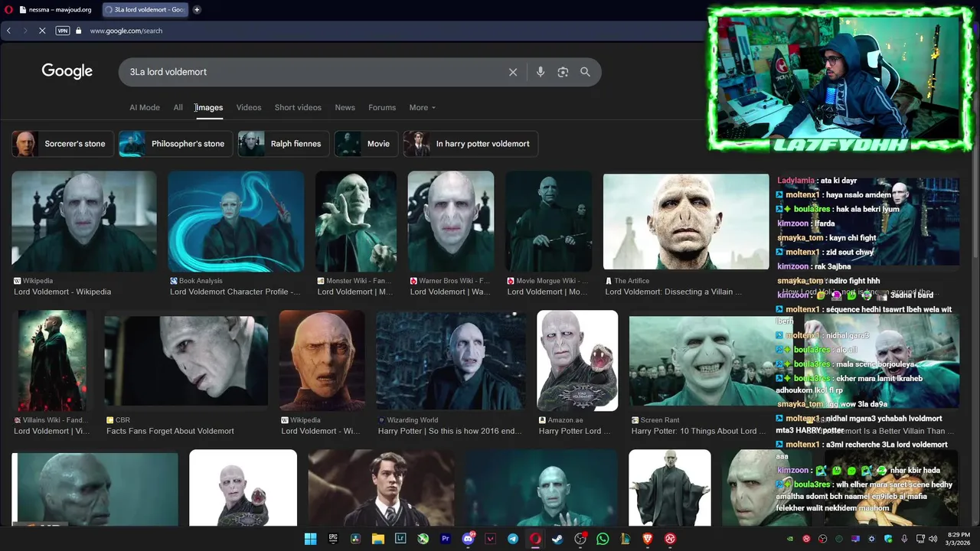Stop page loading in the browser
The width and height of the screenshot is (980, 551).
42,31
